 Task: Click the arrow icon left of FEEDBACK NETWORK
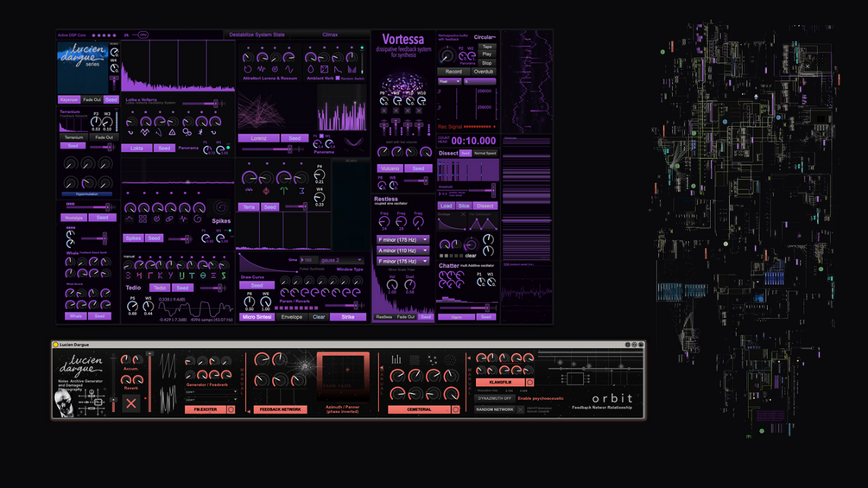(249, 410)
